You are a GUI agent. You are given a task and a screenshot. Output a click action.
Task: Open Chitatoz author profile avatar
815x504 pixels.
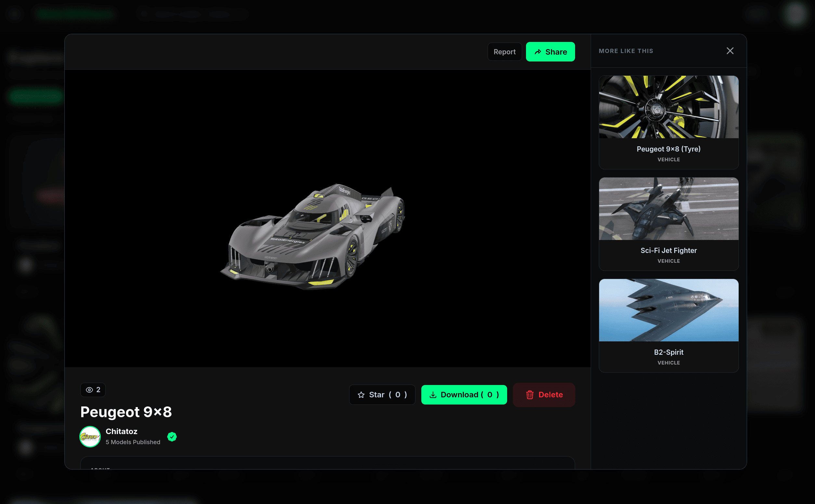click(90, 436)
